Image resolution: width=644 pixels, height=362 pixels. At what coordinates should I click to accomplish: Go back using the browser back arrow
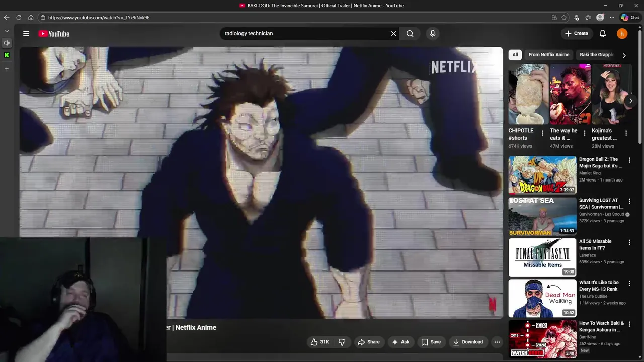[x=6, y=17]
